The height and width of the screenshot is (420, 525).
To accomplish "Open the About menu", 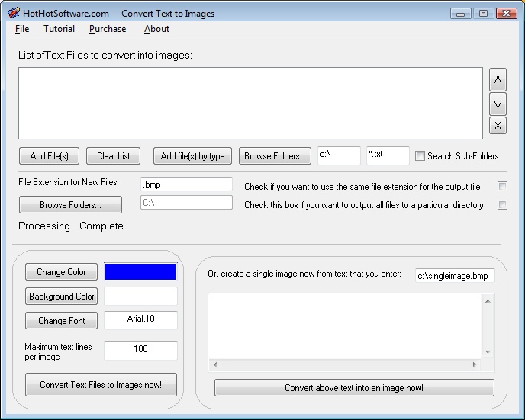I will coord(156,29).
